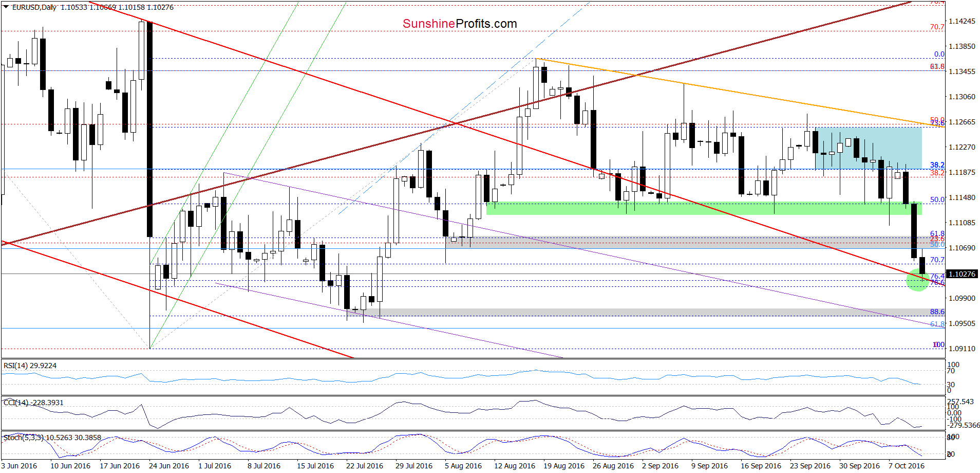Image resolution: width=980 pixels, height=473 pixels.
Task: Click price axis label 1.14245
Action: pyautogui.click(x=962, y=21)
